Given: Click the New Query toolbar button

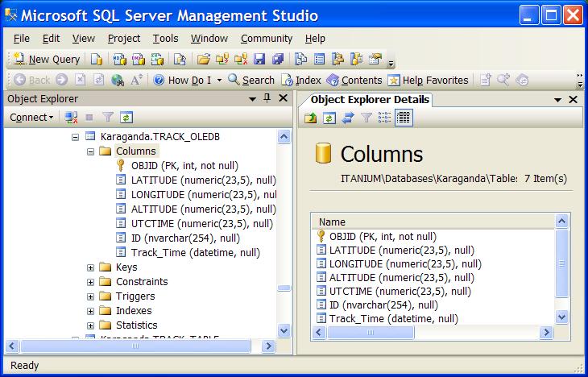Looking at the screenshot, I should click(x=48, y=60).
